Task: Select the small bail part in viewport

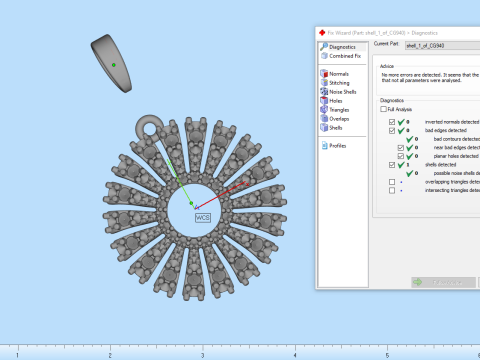Action: click(112, 63)
